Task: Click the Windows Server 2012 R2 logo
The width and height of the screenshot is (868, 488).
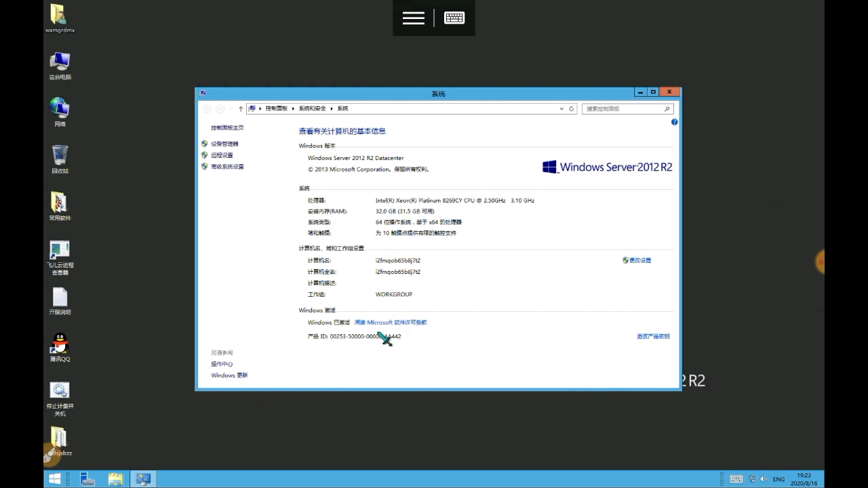Action: click(x=608, y=167)
